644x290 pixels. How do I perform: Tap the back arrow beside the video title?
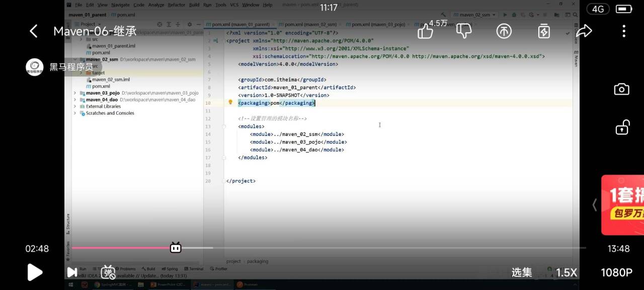click(x=34, y=31)
